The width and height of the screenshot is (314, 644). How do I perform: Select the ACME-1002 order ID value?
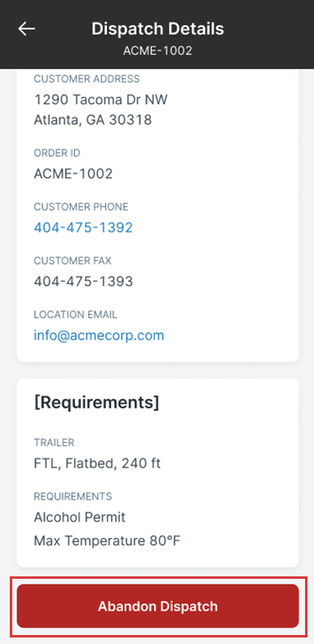[73, 174]
